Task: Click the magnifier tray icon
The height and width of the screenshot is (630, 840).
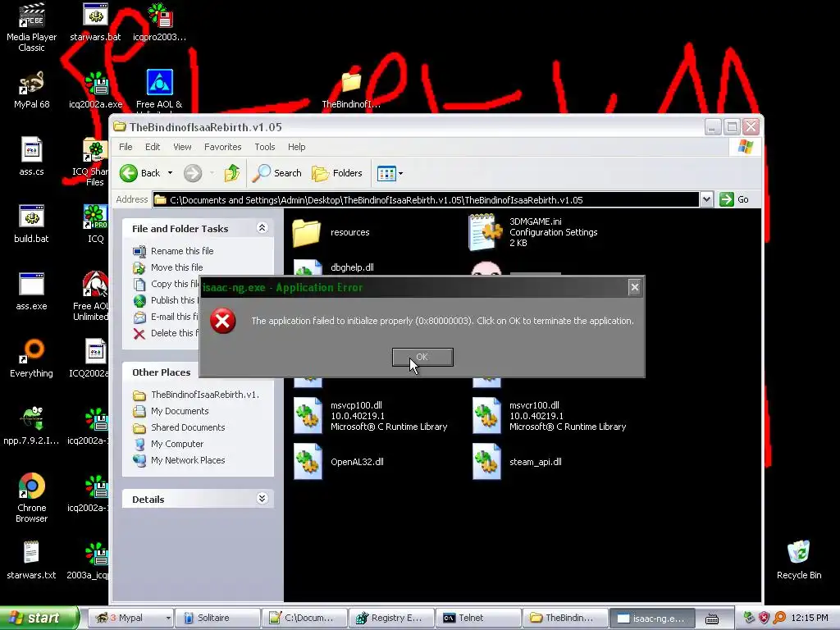Action: point(779,618)
